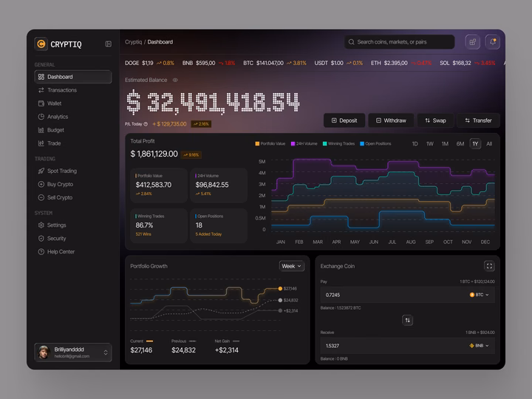Click the DOGE ticker entry
Screen dimensions: 532x399
point(149,63)
